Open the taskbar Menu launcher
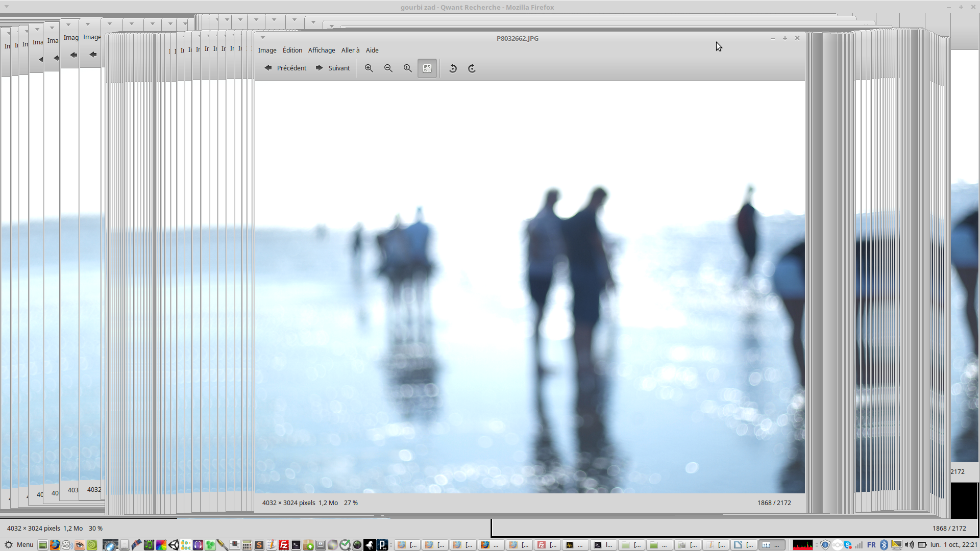980x551 pixels. (19, 544)
